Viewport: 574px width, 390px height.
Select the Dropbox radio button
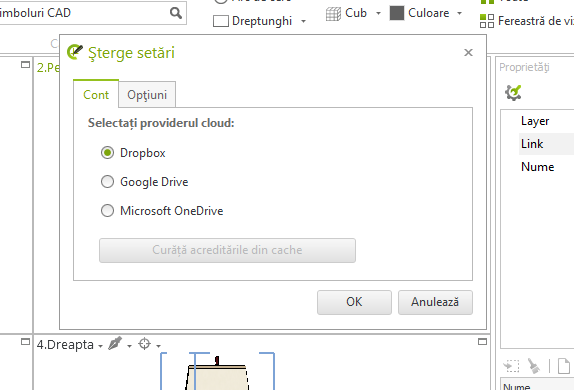tap(107, 153)
